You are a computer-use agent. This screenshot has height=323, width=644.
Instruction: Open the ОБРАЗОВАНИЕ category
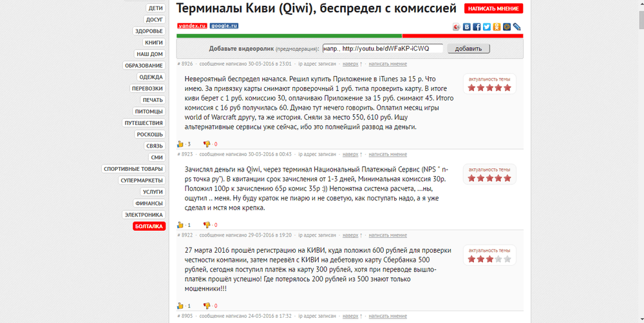point(144,66)
